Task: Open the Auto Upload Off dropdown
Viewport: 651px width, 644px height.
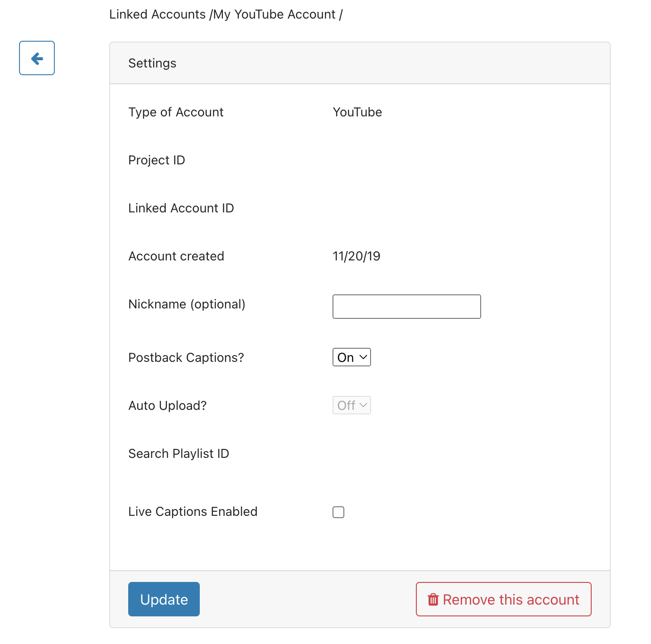Action: click(352, 405)
